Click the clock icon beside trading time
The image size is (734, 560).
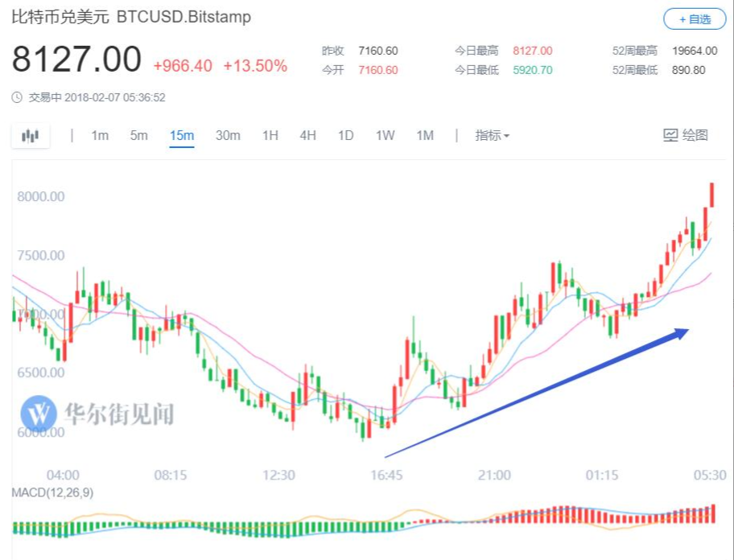click(x=17, y=97)
